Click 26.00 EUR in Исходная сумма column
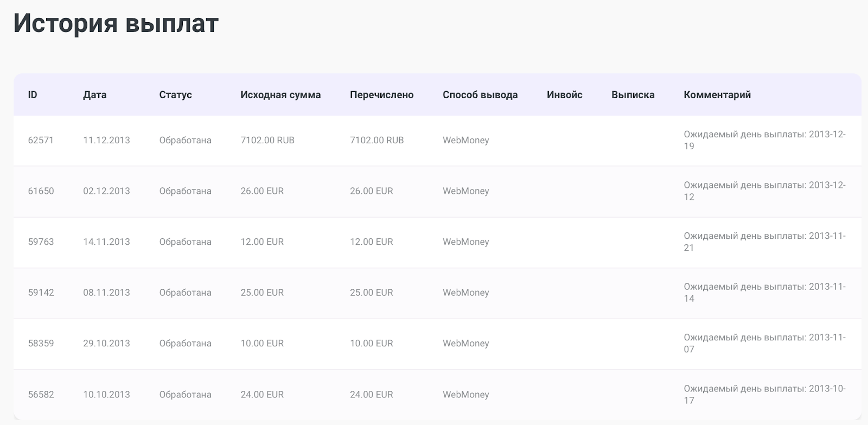868x425 pixels. point(262,191)
